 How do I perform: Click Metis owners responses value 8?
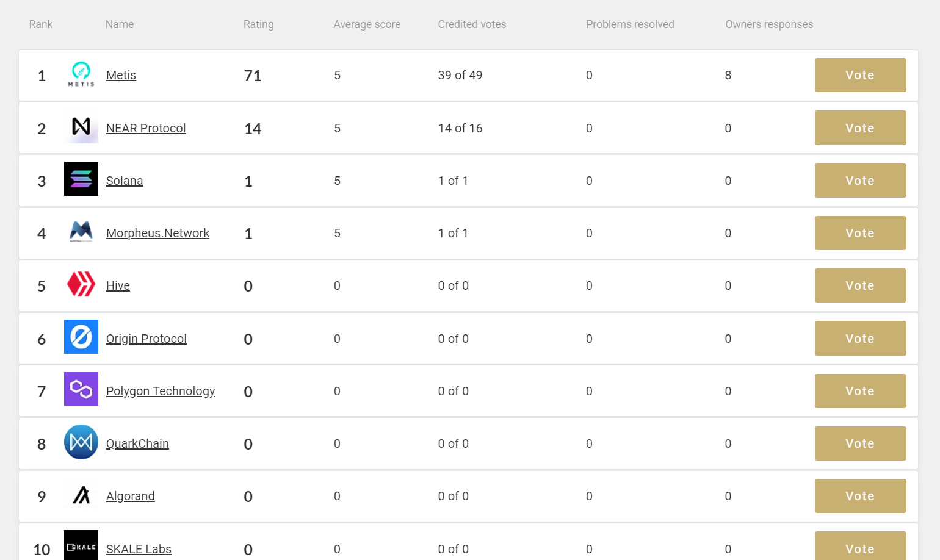(x=728, y=75)
